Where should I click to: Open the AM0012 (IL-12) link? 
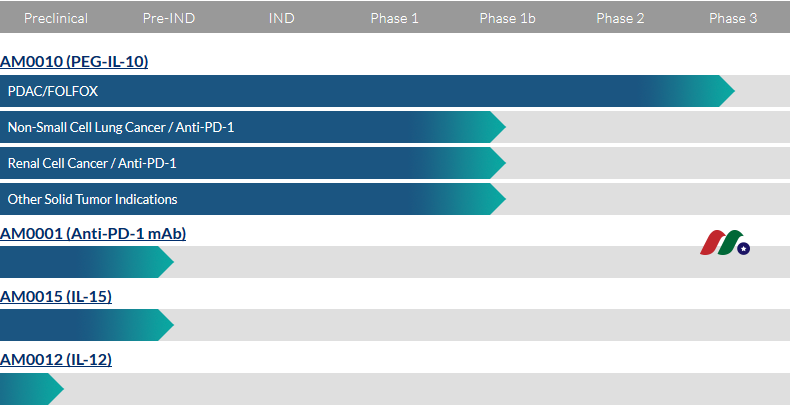56,360
